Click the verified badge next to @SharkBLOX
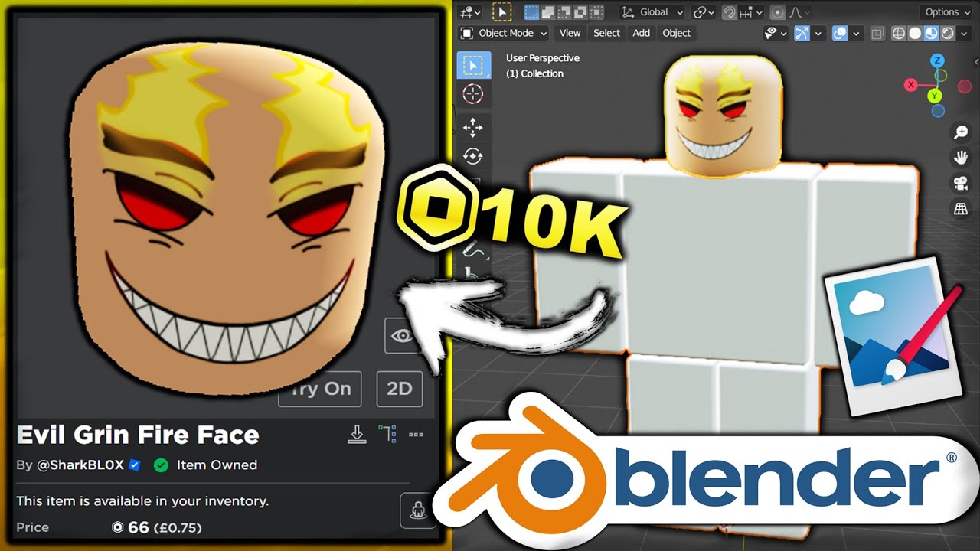This screenshot has height=551, width=980. (x=135, y=465)
